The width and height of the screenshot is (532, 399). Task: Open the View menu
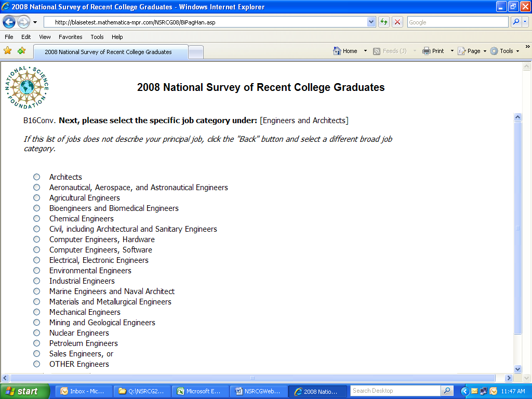pos(45,37)
